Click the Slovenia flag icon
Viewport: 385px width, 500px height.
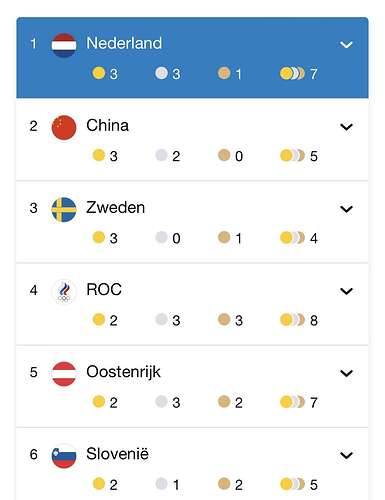click(64, 456)
